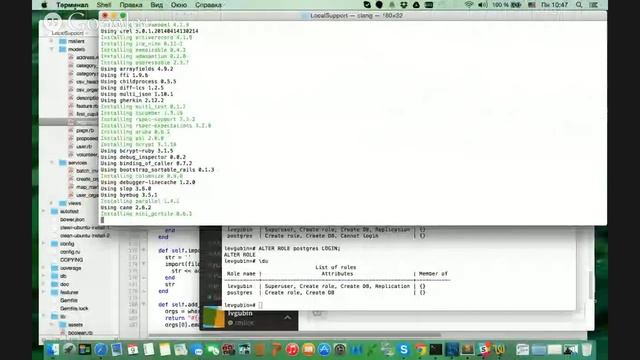Select bower.json in the project tree
Screen dimensions: 640x360
(x=72, y=219)
